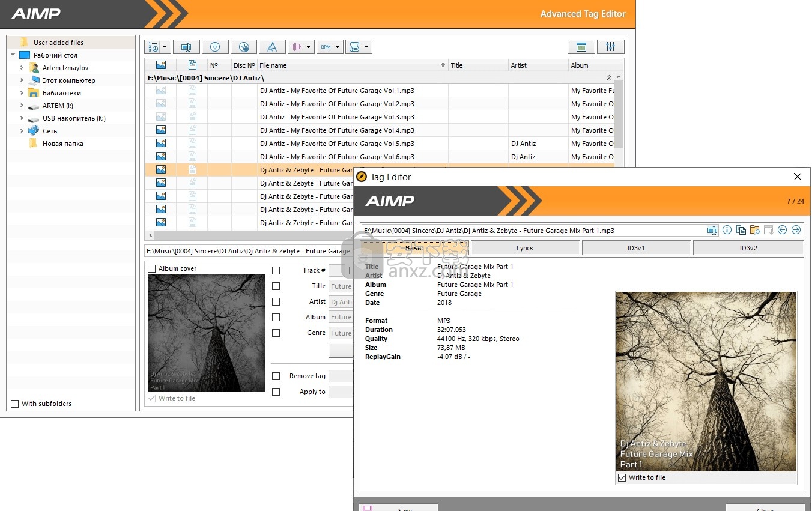Open the script dropdown arrow

pos(366,47)
